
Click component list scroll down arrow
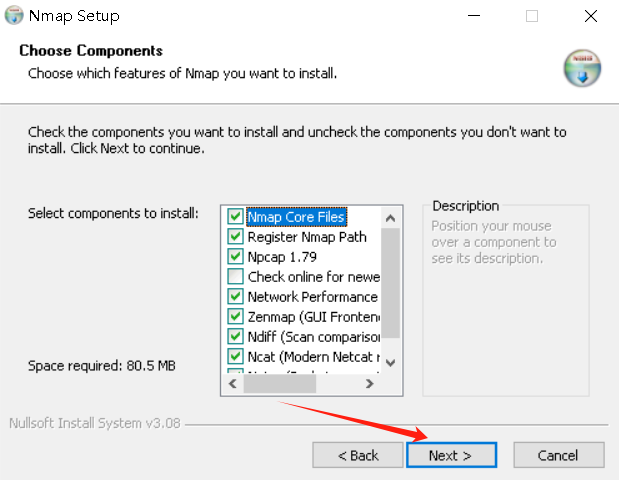coord(390,363)
